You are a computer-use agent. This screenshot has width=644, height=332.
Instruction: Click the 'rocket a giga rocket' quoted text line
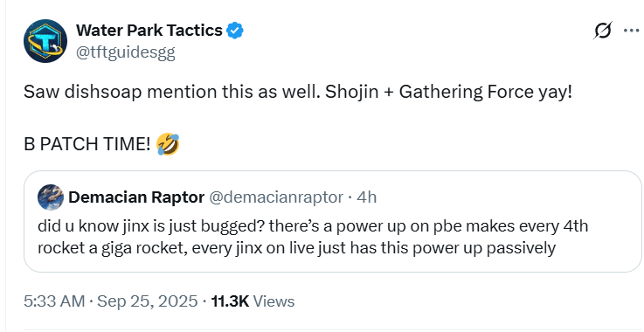(x=296, y=248)
